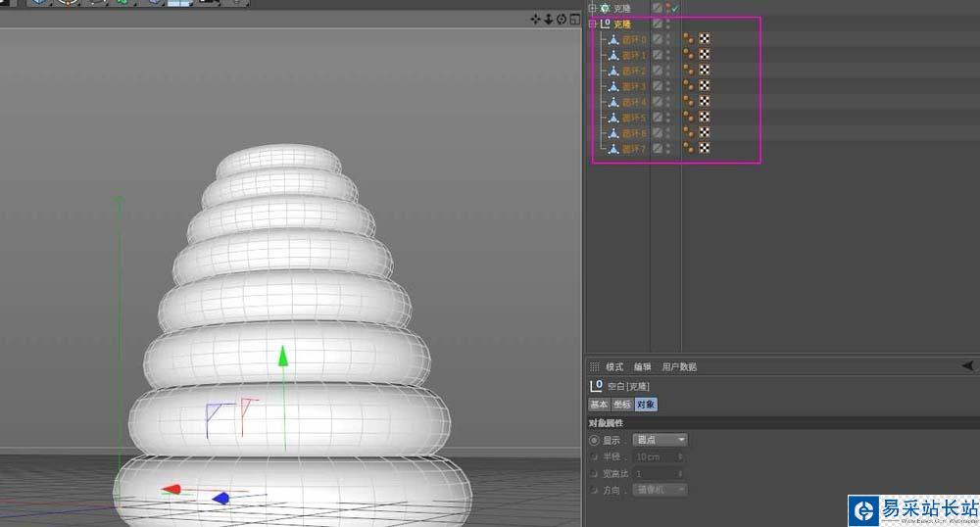The image size is (980, 527).
Task: Click the green Y-axis arrow handle in viewport
Action: point(283,356)
